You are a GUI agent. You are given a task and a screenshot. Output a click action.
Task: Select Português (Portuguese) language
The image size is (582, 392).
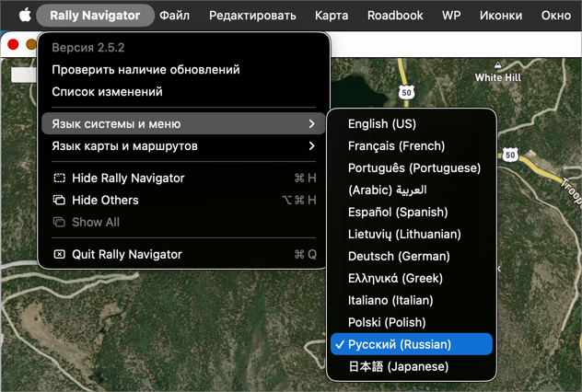click(x=412, y=167)
